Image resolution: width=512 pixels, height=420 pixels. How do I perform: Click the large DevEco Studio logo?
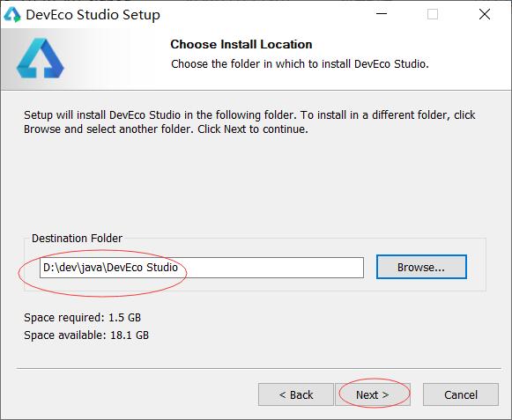41,58
